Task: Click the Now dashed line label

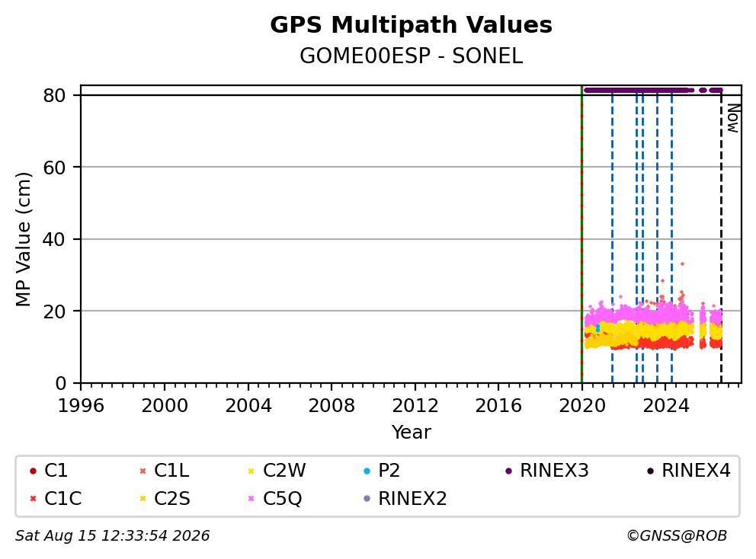Action: [x=733, y=119]
